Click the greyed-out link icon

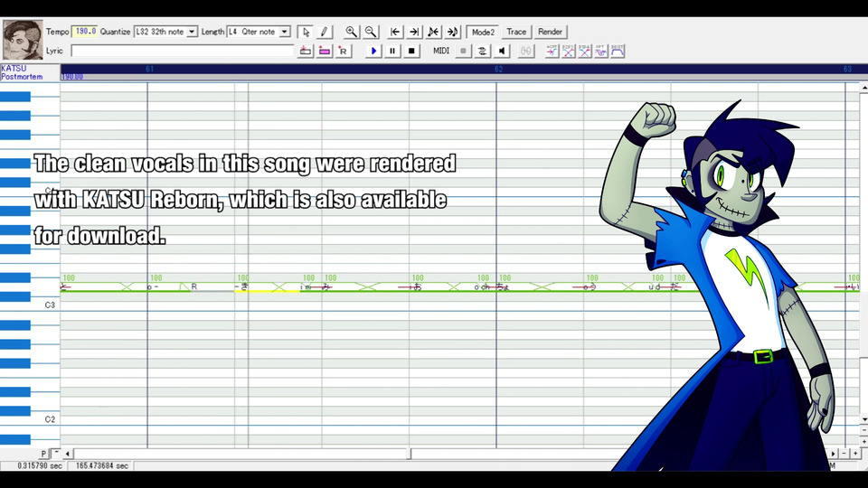526,51
